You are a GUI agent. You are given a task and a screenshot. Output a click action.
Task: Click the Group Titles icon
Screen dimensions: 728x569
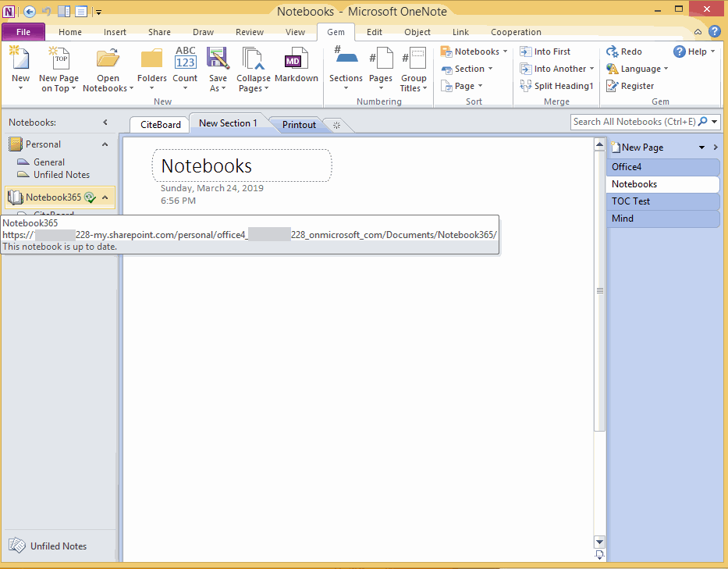coord(414,59)
